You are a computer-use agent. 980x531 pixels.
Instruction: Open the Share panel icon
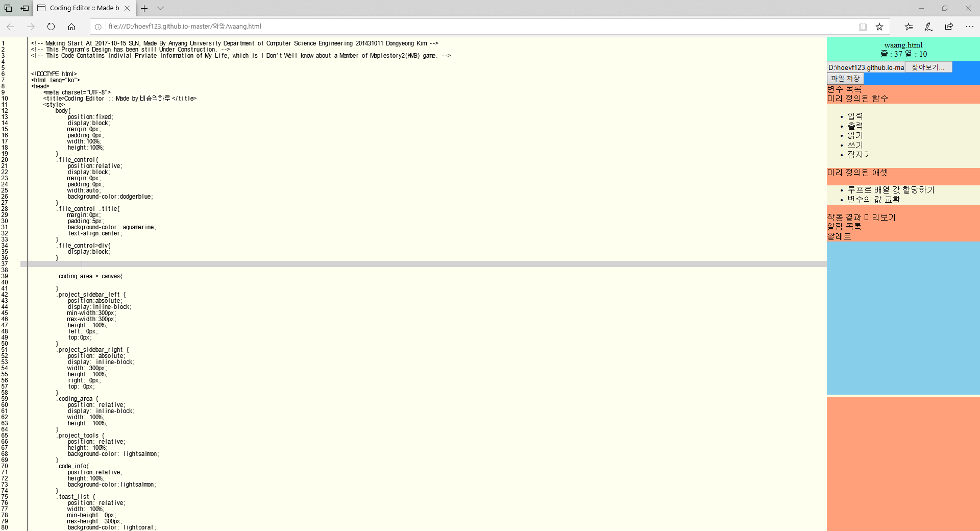(949, 27)
